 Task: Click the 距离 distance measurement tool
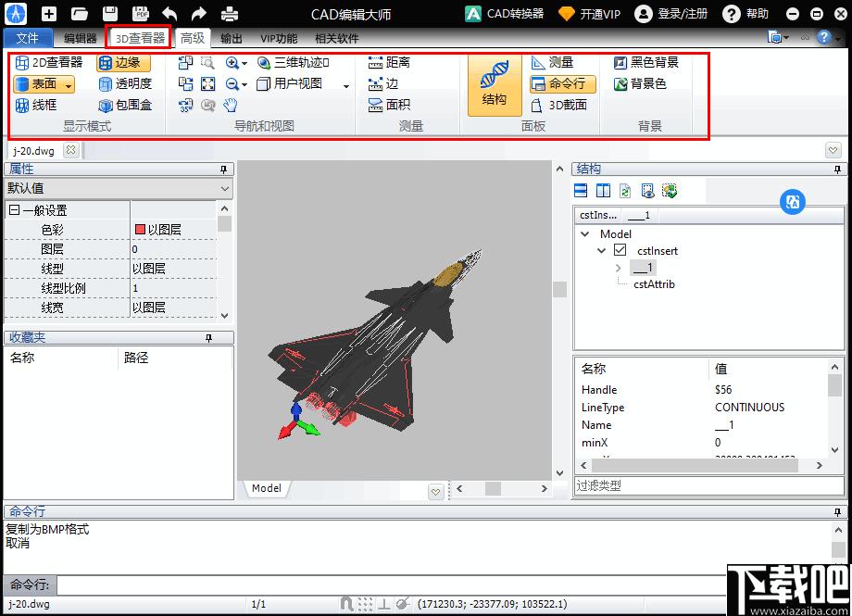[x=389, y=62]
